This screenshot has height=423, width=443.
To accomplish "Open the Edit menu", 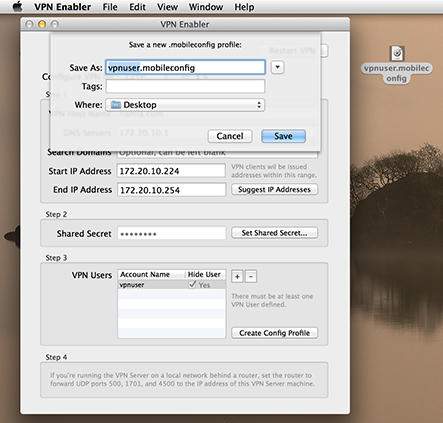I will pyautogui.click(x=137, y=7).
